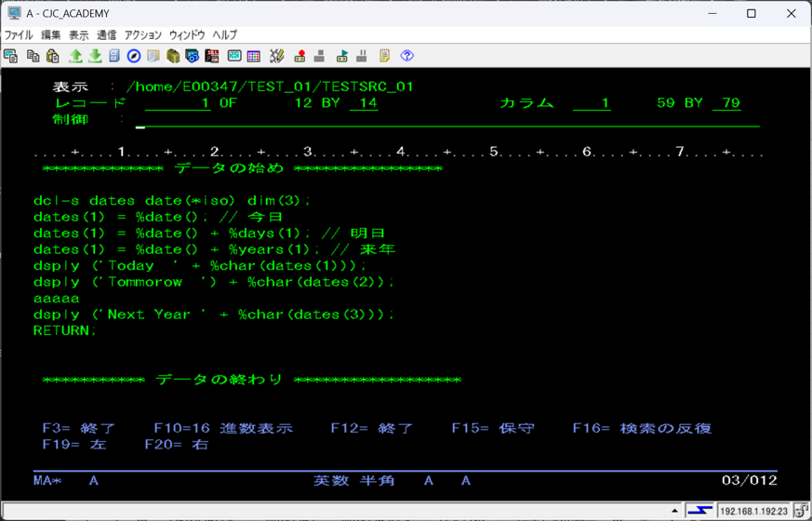The image size is (812, 521).
Task: Click the F3= 終了 function key label
Action: point(79,428)
